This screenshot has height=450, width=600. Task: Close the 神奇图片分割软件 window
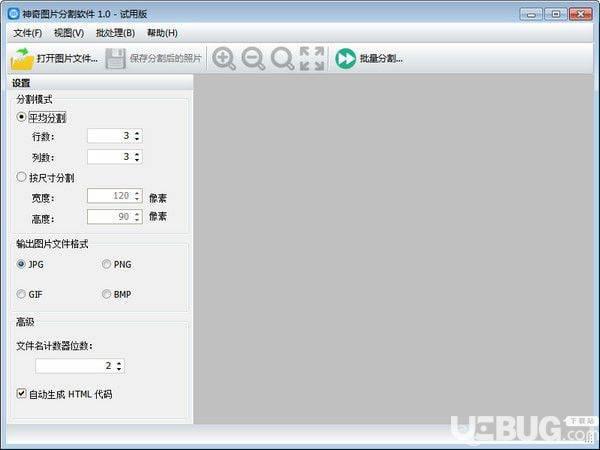580,15
